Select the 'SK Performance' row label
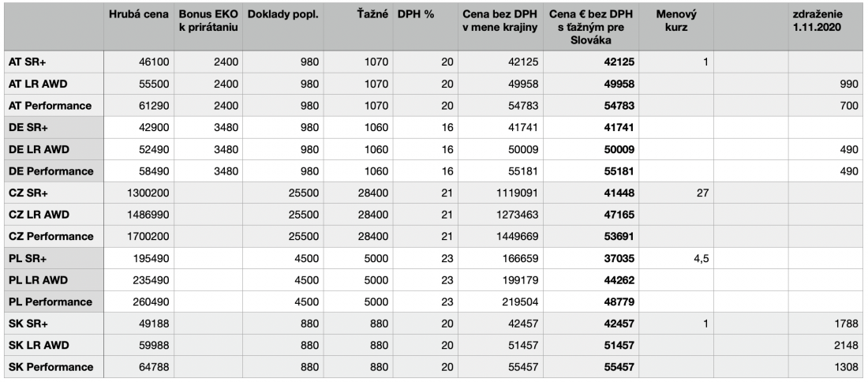The width and height of the screenshot is (868, 382). click(52, 367)
